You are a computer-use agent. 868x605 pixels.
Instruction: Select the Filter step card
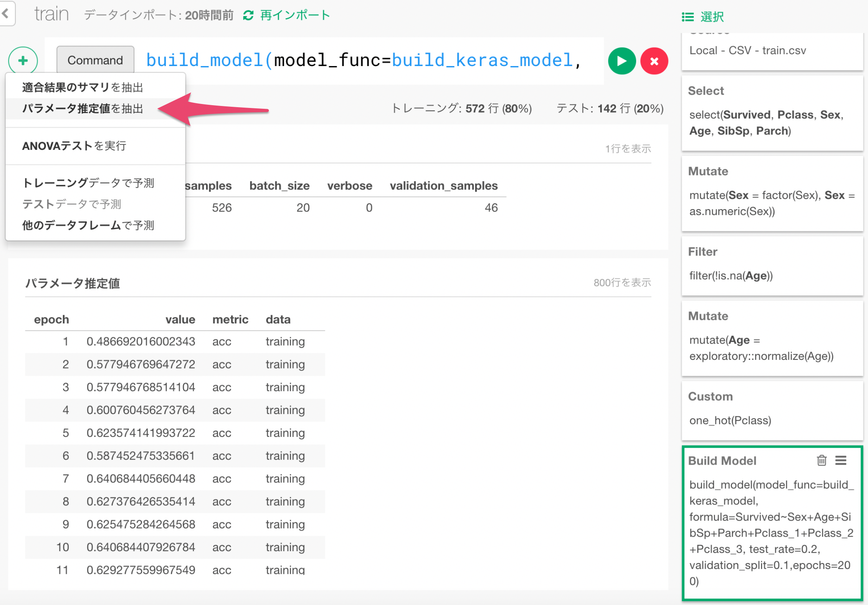tap(772, 266)
